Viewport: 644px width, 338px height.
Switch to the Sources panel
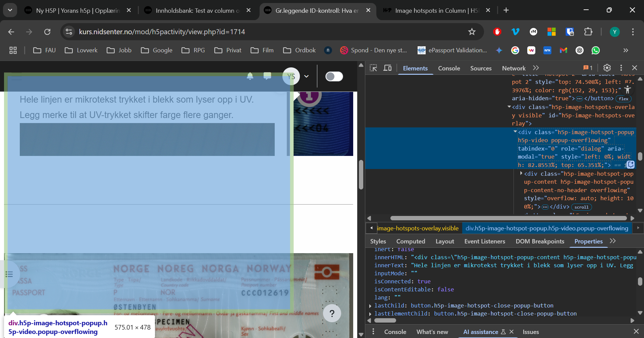coord(481,68)
